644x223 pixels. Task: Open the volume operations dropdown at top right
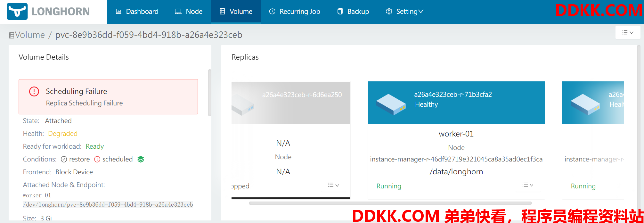click(x=628, y=32)
